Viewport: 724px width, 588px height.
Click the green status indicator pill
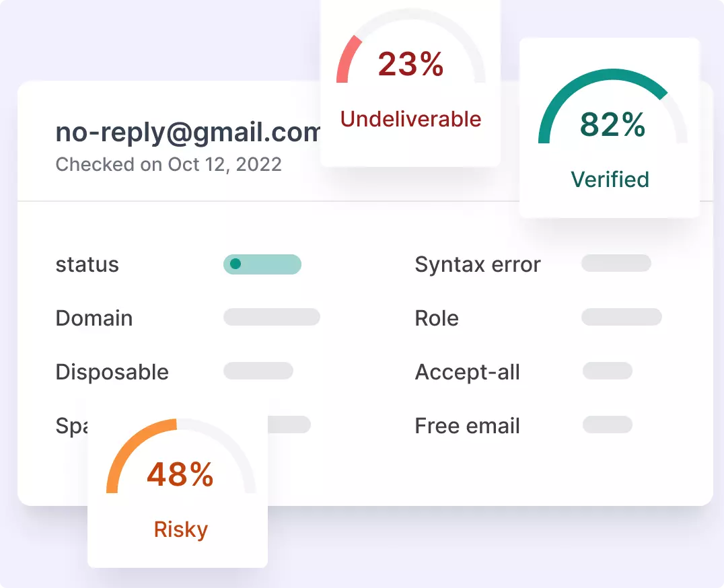(x=262, y=264)
